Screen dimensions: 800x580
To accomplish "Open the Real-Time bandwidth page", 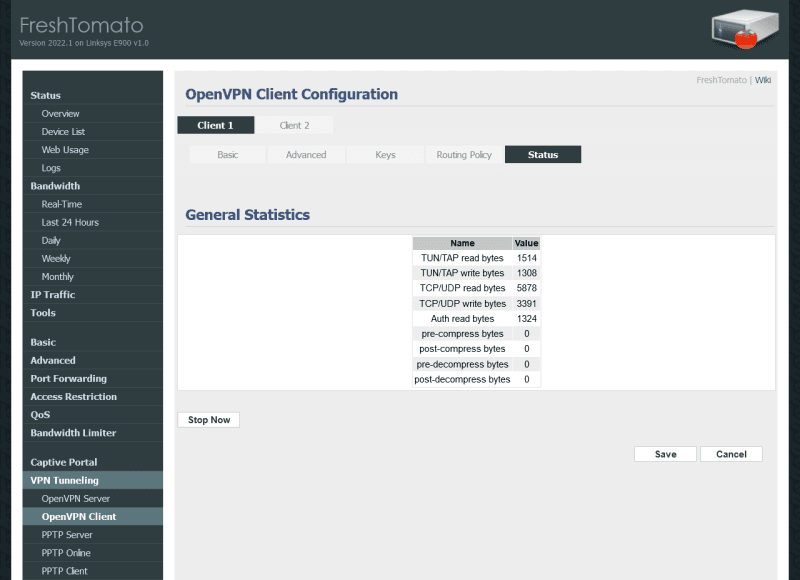I will pyautogui.click(x=61, y=204).
